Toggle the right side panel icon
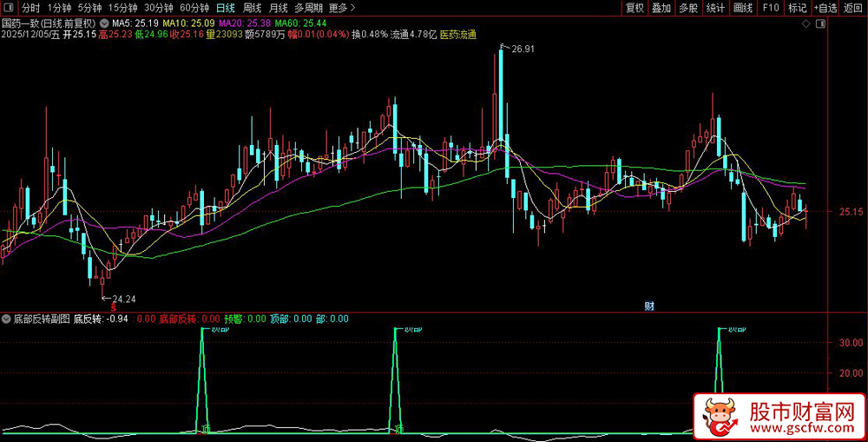This screenshot has width=868, height=442. click(820, 23)
